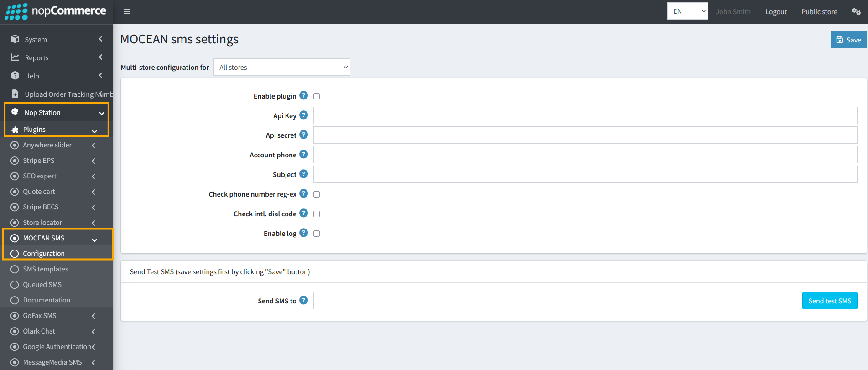The image size is (868, 370).
Task: Click the Reports chart icon
Action: click(x=15, y=57)
